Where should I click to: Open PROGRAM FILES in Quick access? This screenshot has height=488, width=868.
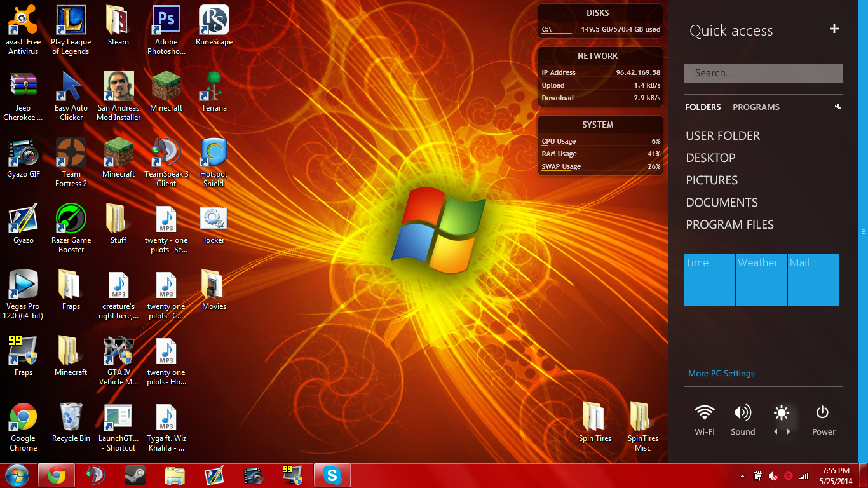tap(730, 225)
